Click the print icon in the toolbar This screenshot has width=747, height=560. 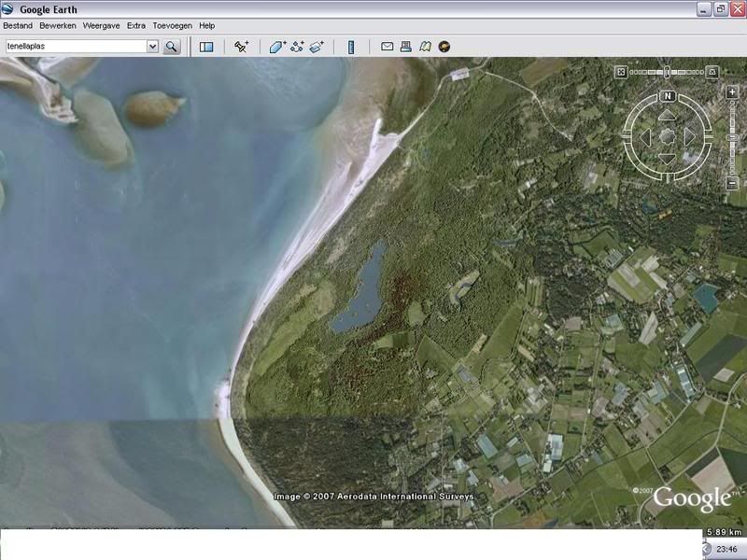tap(406, 47)
